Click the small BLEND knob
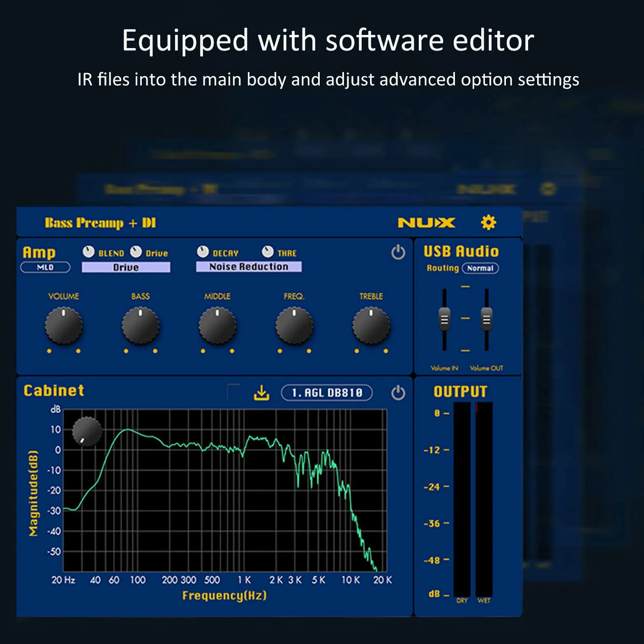This screenshot has height=644, width=644. 88,252
